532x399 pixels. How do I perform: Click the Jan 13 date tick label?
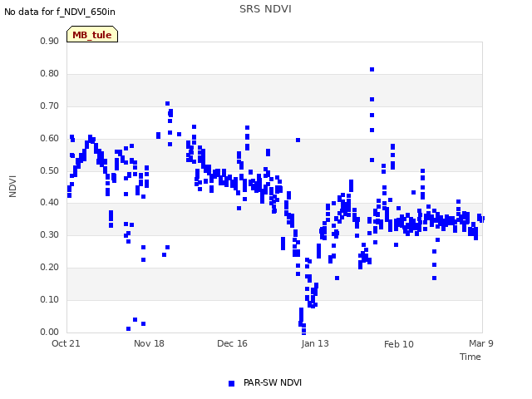point(315,343)
